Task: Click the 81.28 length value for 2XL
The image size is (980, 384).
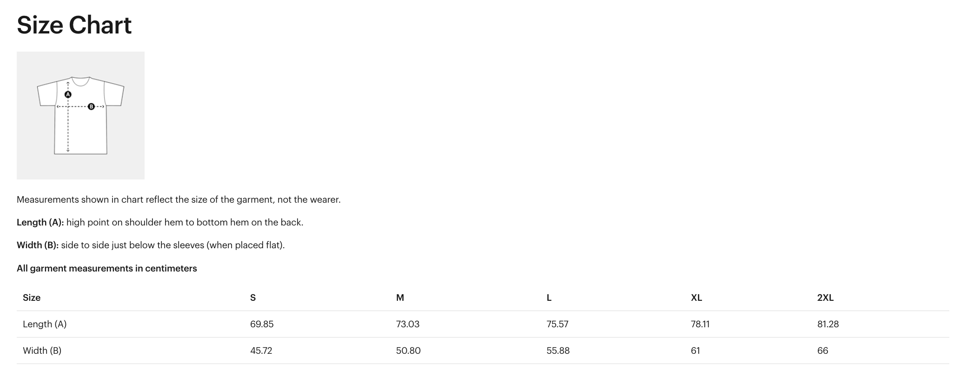Action: point(828,324)
